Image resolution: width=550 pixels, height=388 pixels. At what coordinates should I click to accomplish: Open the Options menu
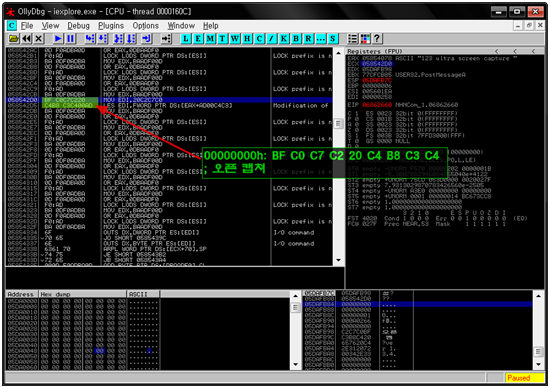tap(146, 26)
